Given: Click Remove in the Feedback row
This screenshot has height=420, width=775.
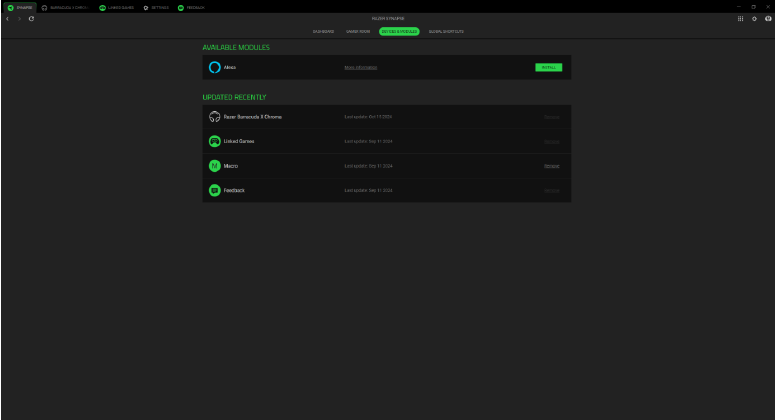Looking at the screenshot, I should click(552, 191).
